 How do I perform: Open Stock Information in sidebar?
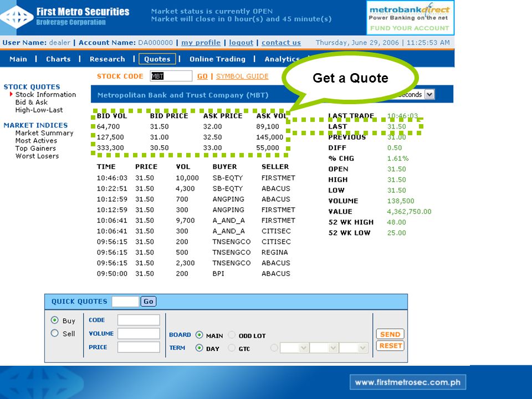[45, 95]
